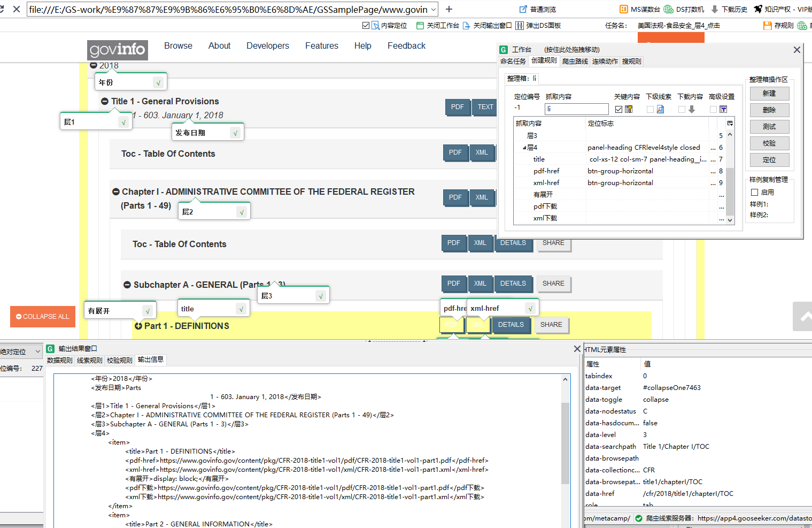This screenshot has height=528, width=812.
Task: Confirm the 层2 label checkmark
Action: 242,212
